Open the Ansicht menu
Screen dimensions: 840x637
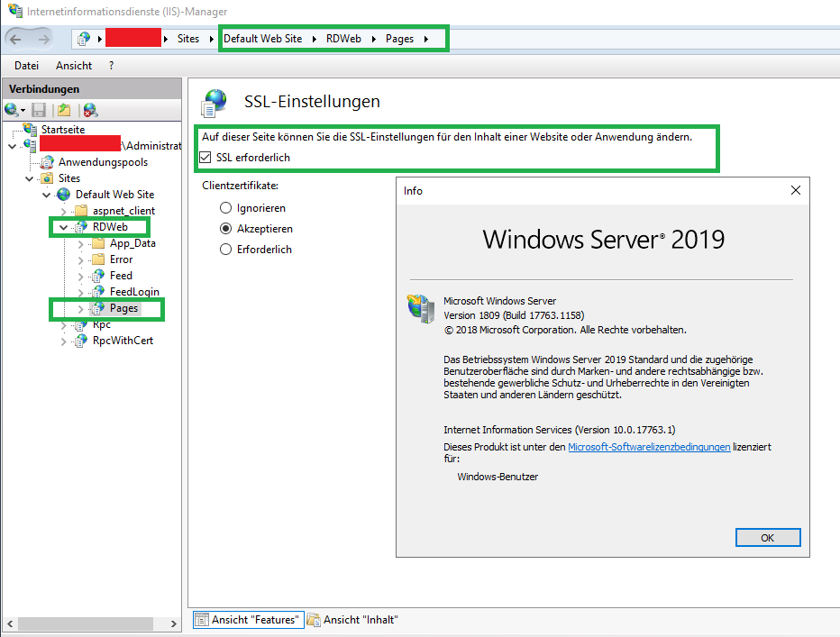tap(74, 66)
